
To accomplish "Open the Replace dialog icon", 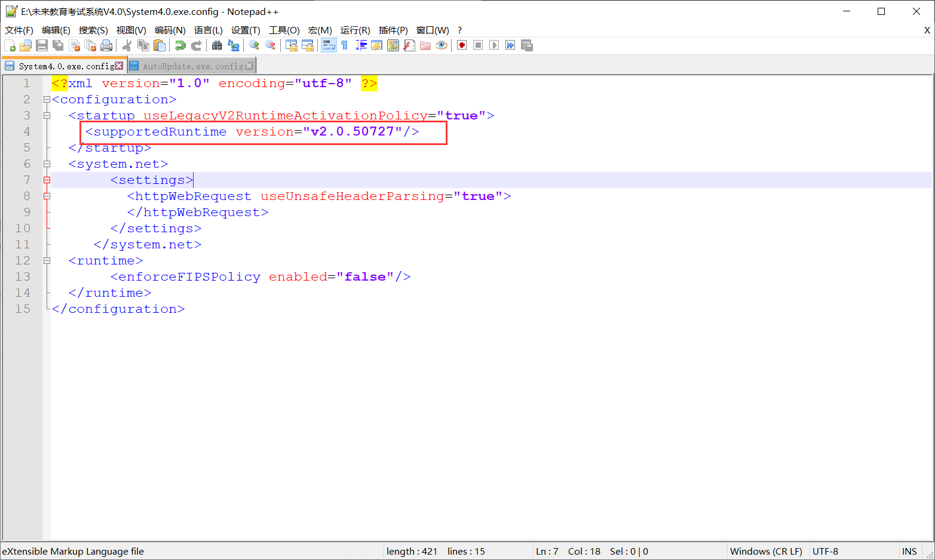I will 234,45.
